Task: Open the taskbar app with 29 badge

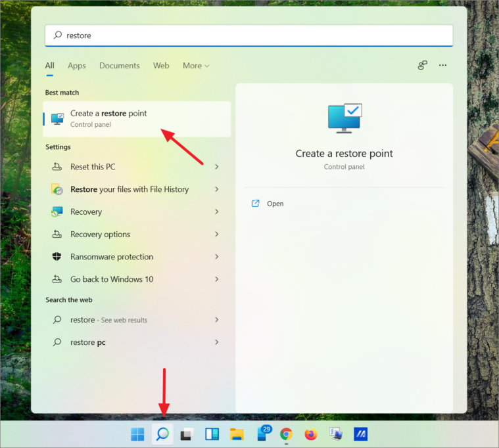Action: pyautogui.click(x=264, y=433)
